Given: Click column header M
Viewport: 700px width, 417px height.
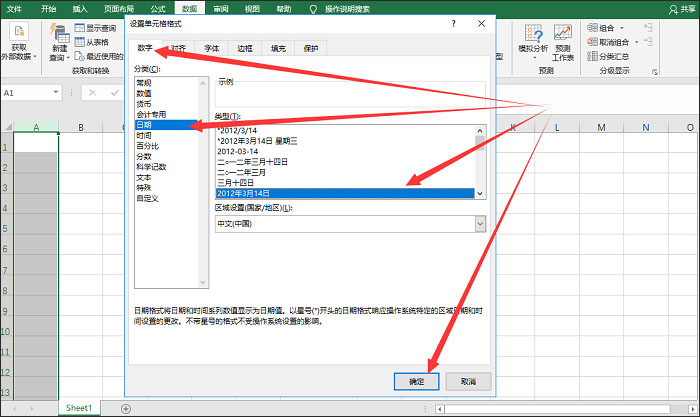Looking at the screenshot, I should coord(601,127).
